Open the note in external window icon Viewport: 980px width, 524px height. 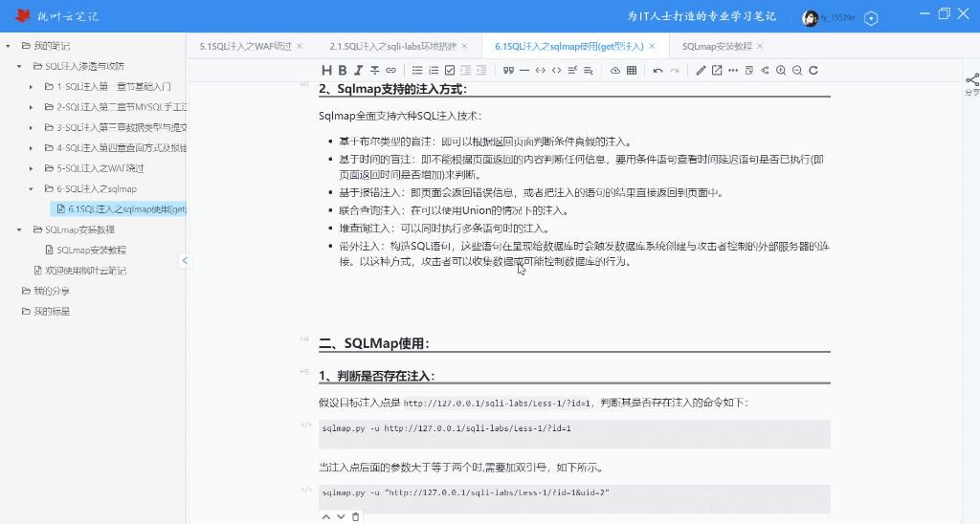717,70
